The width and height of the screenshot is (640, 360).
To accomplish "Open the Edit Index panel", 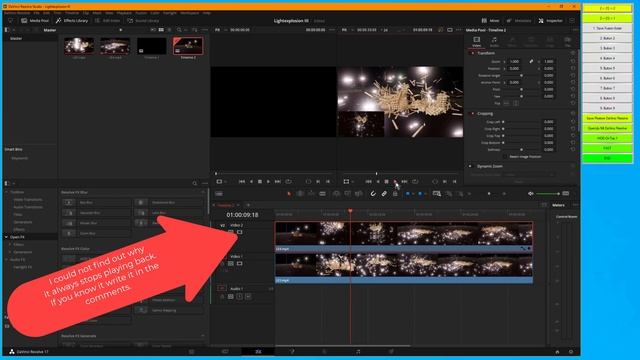I will point(108,20).
